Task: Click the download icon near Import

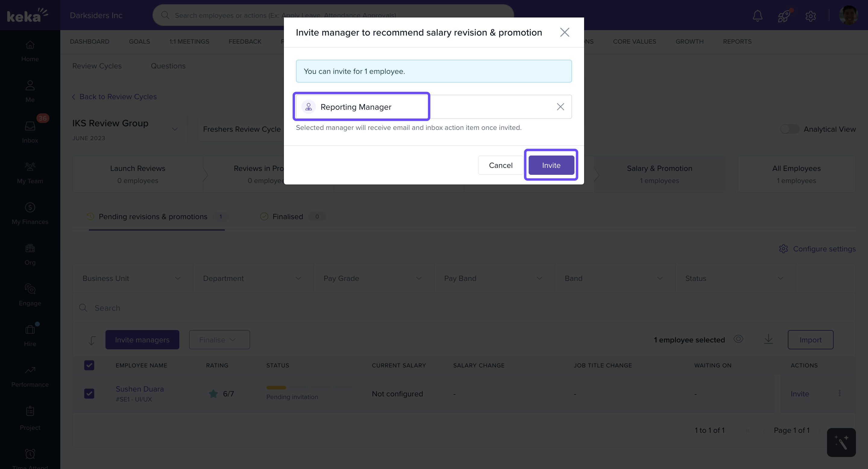Action: coord(768,339)
